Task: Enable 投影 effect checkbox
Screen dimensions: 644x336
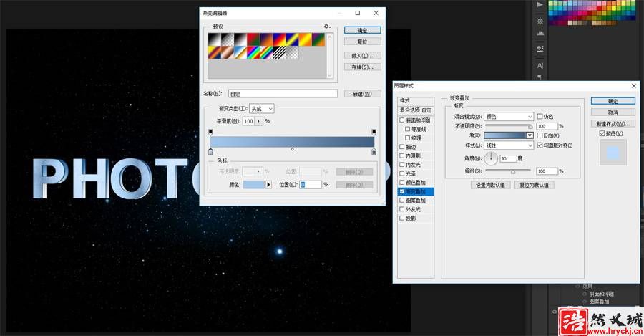Action: [x=402, y=218]
